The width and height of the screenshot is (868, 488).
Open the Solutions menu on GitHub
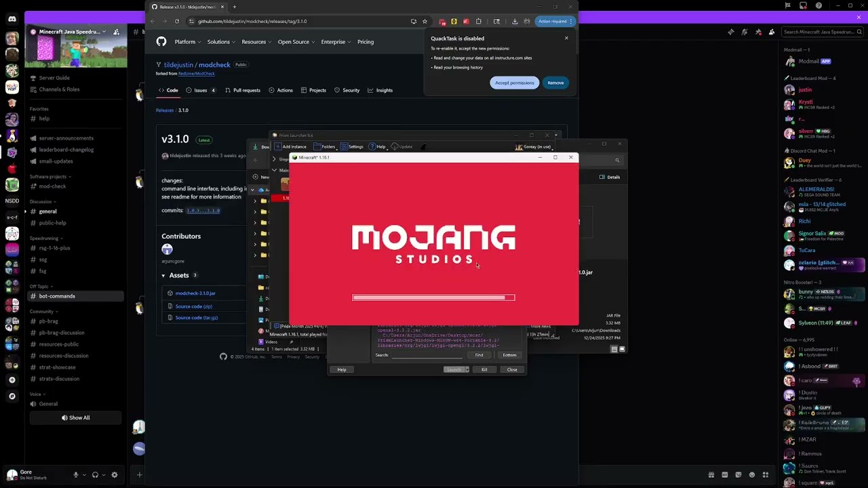[220, 42]
